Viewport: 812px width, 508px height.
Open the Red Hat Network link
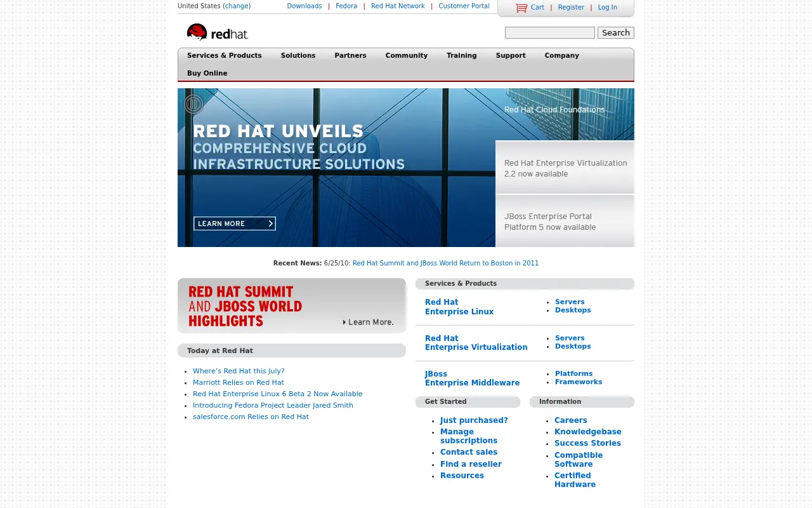[398, 6]
